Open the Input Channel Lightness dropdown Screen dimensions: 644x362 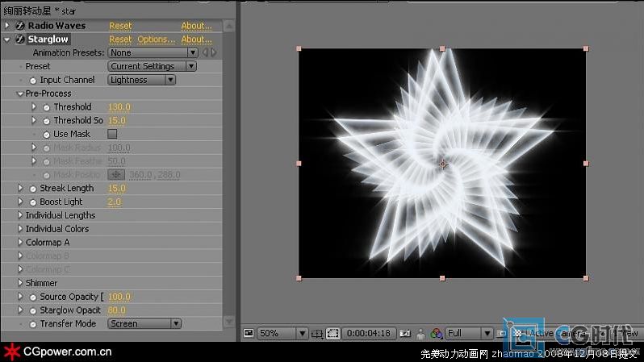point(142,80)
